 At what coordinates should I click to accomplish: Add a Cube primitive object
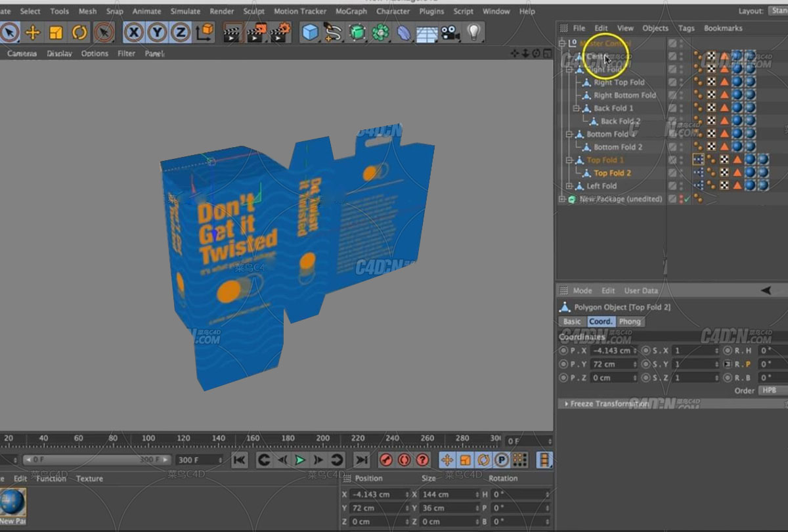310,32
